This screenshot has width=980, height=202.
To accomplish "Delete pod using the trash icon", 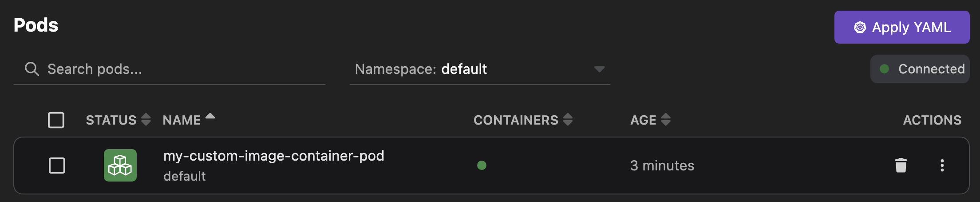I will [x=901, y=165].
